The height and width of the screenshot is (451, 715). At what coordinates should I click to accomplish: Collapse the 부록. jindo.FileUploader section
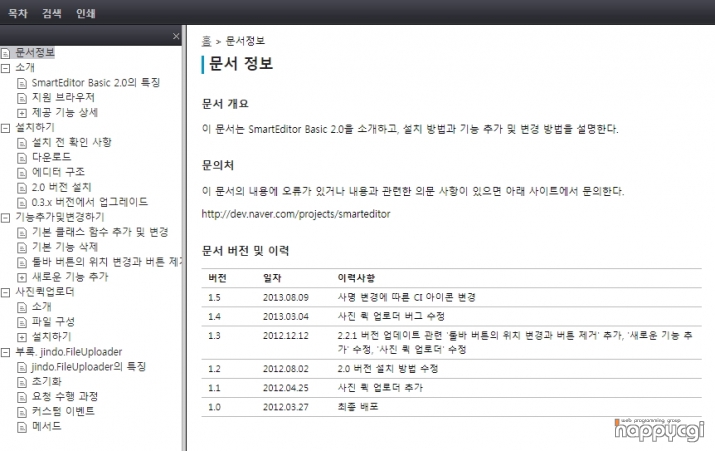coord(5,353)
